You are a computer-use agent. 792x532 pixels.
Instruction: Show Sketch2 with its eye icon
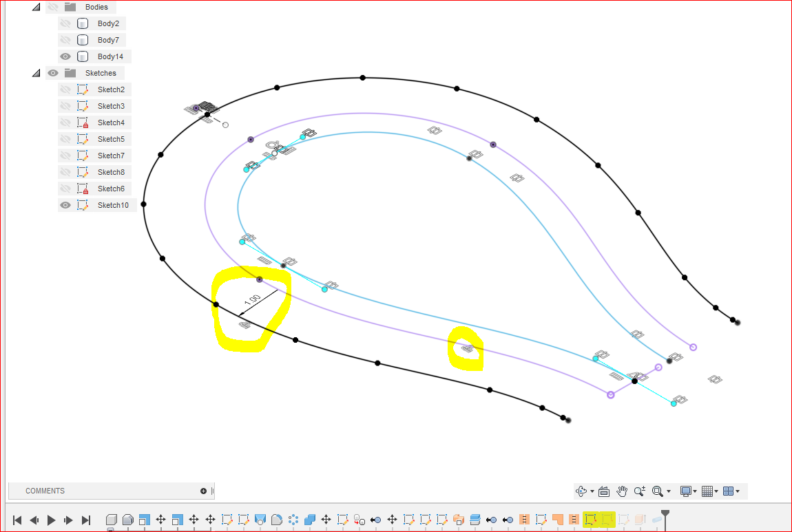pyautogui.click(x=65, y=89)
